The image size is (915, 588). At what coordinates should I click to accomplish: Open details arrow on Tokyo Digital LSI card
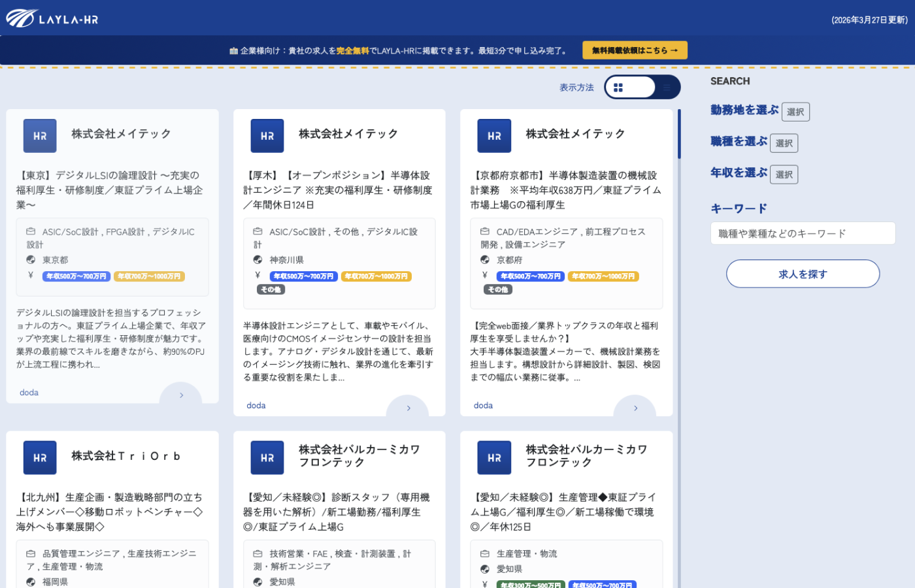coord(181,395)
